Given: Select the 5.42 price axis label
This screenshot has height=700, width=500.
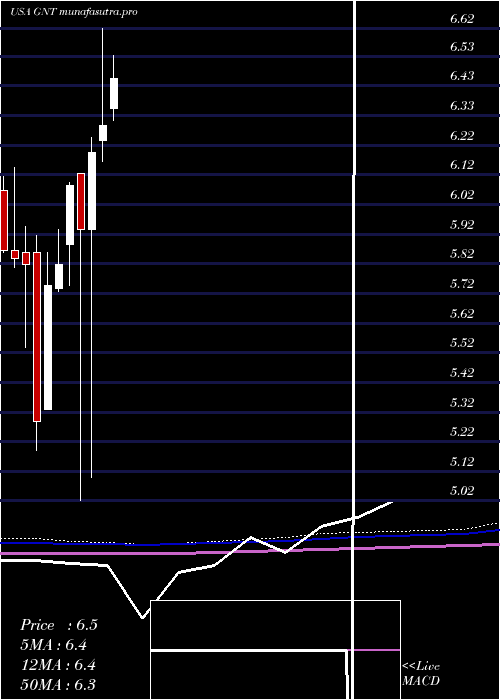Looking at the screenshot, I should click(462, 372).
